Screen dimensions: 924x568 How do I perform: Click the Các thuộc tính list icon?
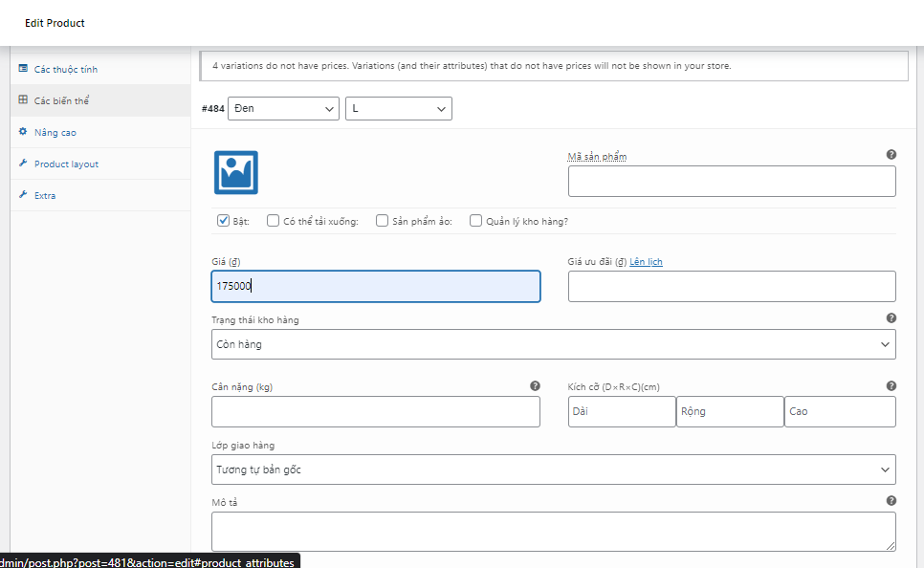pos(23,69)
